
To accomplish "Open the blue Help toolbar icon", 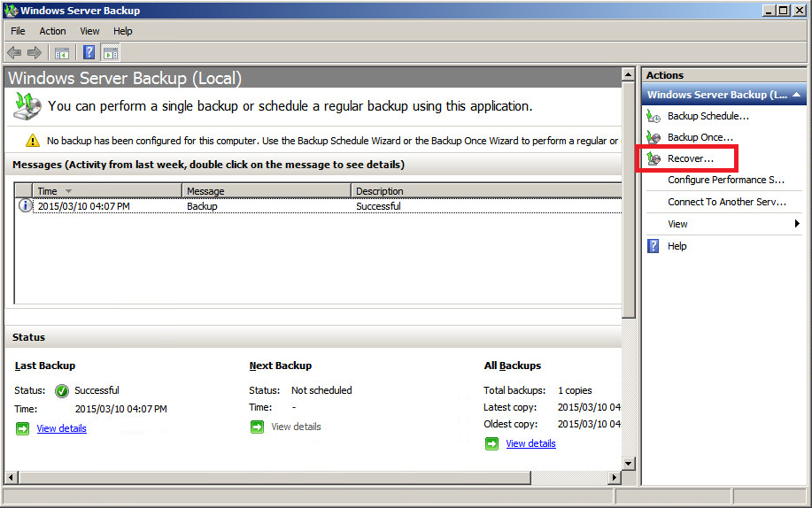I will (89, 52).
